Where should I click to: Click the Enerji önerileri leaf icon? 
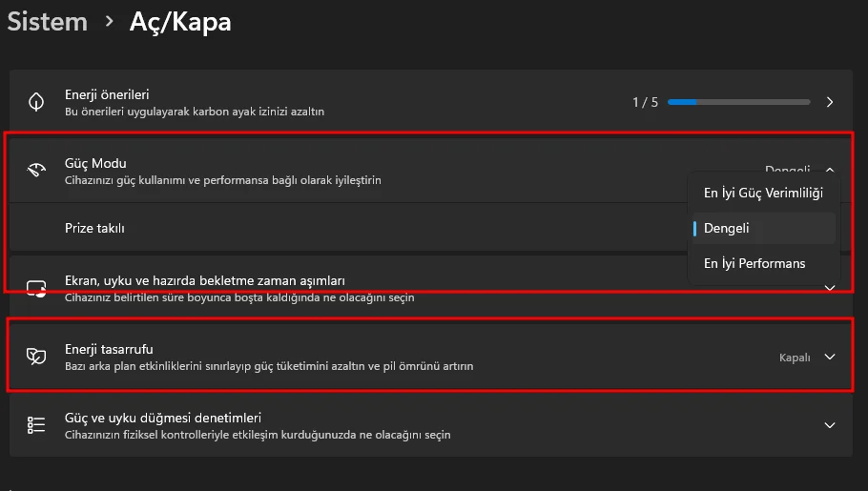click(36, 102)
